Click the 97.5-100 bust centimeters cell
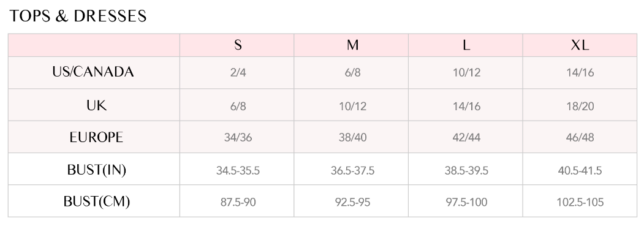 pos(466,202)
